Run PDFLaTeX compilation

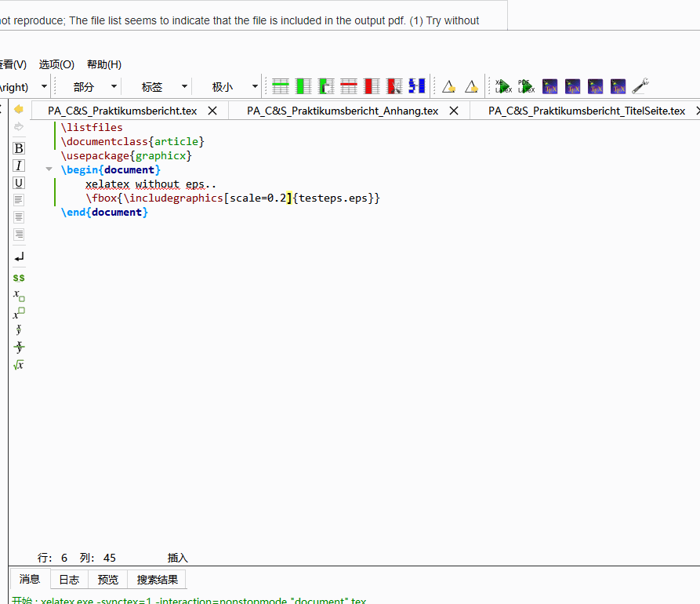524,86
